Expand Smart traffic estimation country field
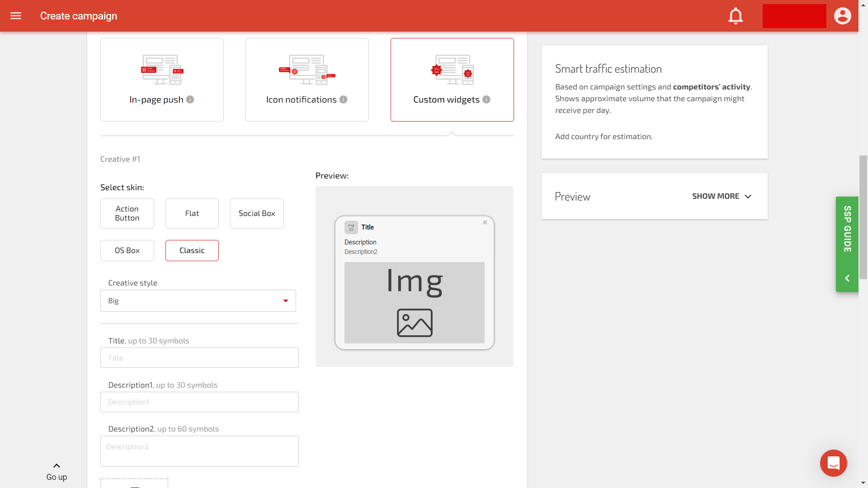 pos(604,136)
